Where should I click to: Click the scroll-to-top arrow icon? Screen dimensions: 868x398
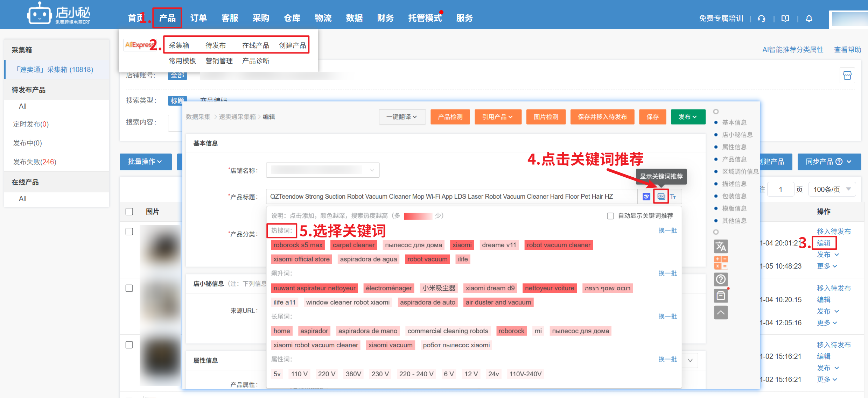tap(721, 312)
